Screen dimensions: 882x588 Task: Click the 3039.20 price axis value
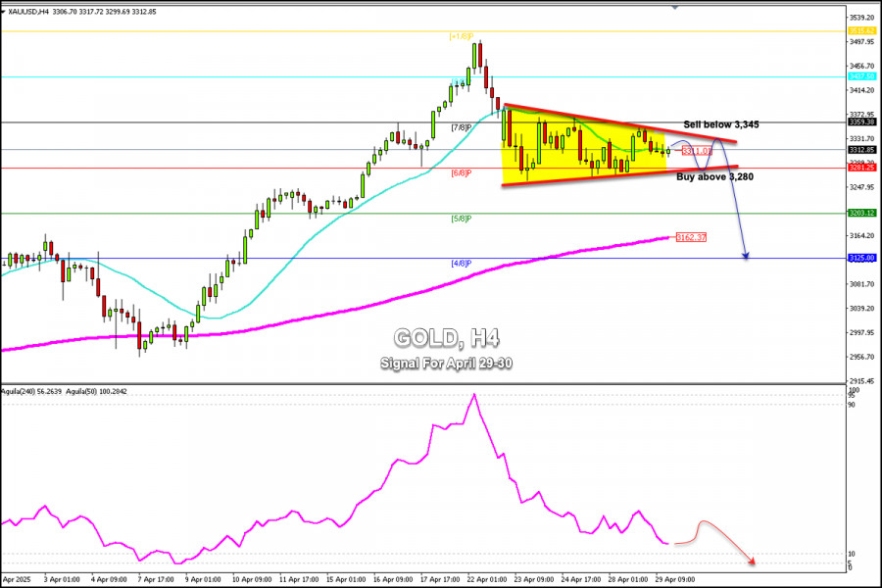pyautogui.click(x=861, y=309)
